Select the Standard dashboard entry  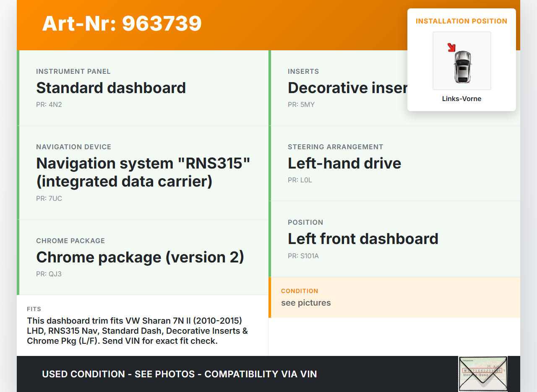[x=111, y=88]
